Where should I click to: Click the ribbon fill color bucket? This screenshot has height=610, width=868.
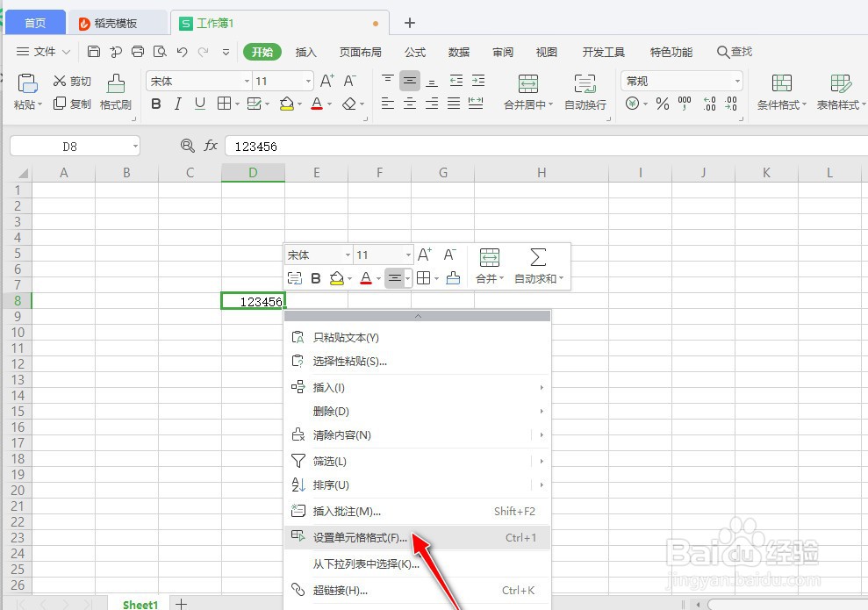(x=287, y=104)
